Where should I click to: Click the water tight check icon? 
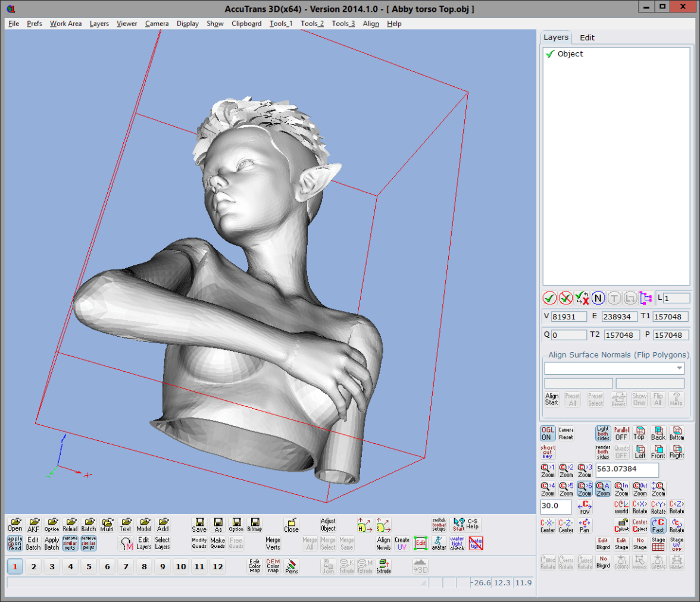tap(457, 543)
